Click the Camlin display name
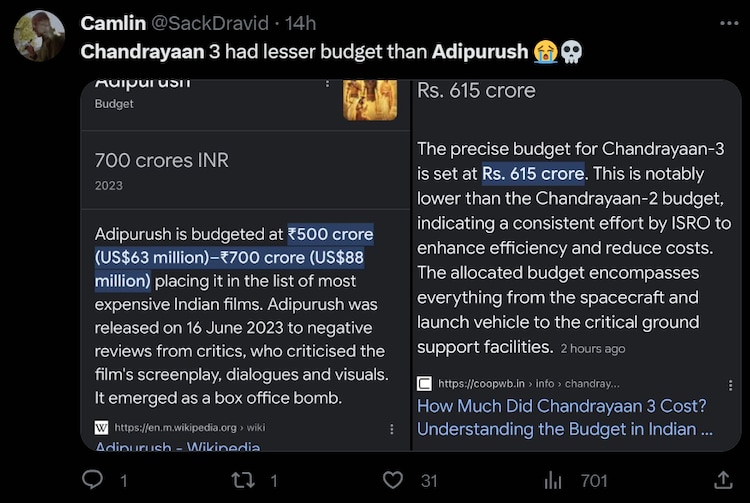This screenshot has height=503, width=750. click(113, 22)
